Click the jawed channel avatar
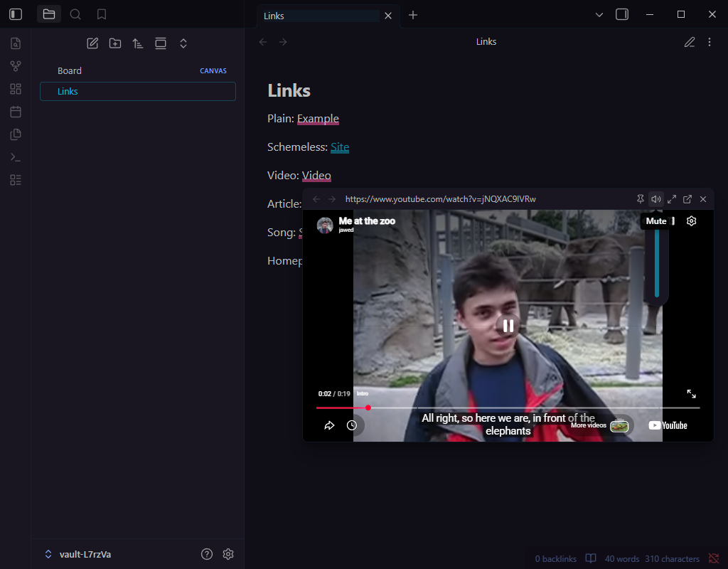This screenshot has height=569, width=728. tap(325, 225)
